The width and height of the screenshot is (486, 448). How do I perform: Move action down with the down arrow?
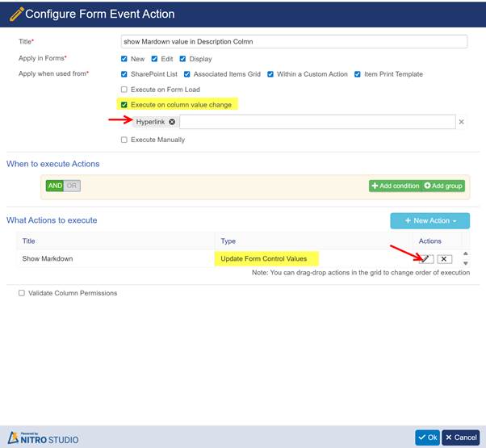465,264
